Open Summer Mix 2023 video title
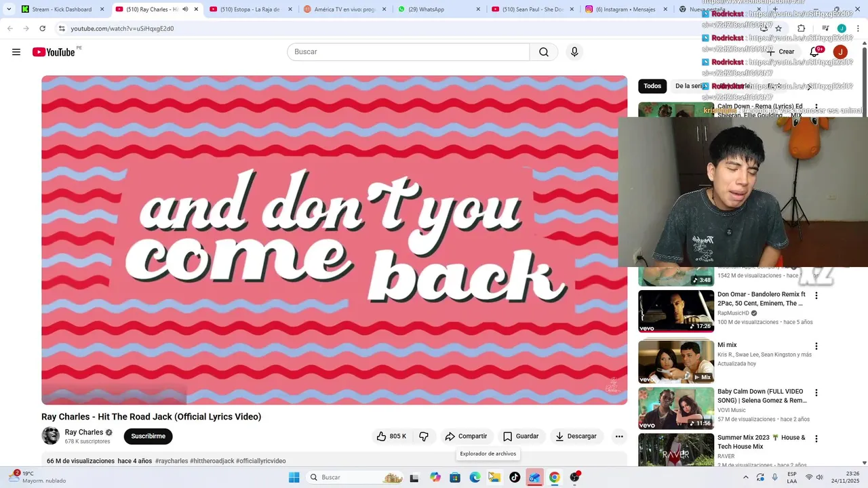This screenshot has width=868, height=488. 762,442
